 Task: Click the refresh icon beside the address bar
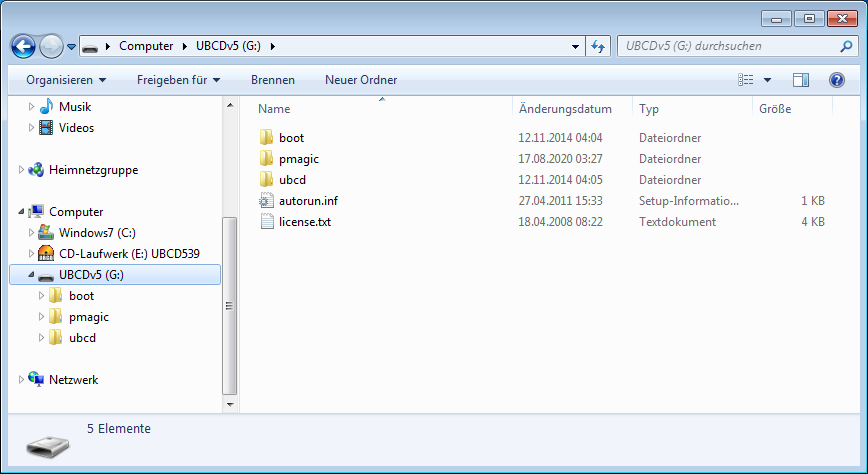[x=598, y=46]
